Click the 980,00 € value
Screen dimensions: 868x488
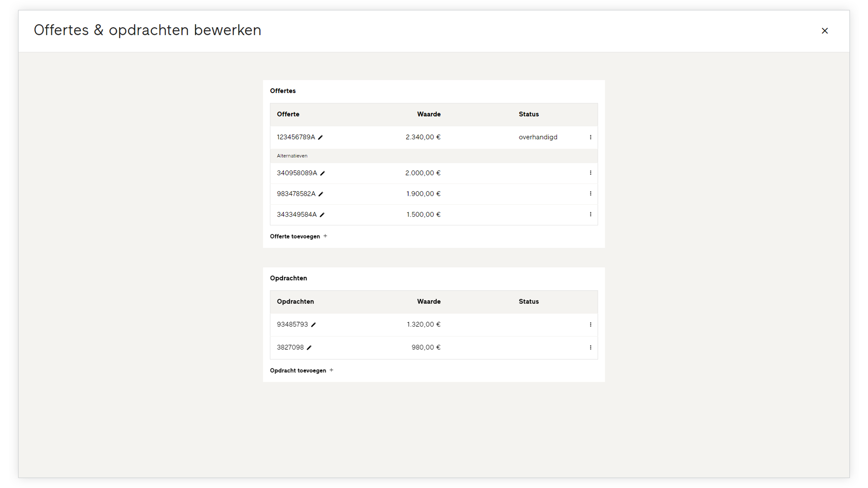coord(426,347)
